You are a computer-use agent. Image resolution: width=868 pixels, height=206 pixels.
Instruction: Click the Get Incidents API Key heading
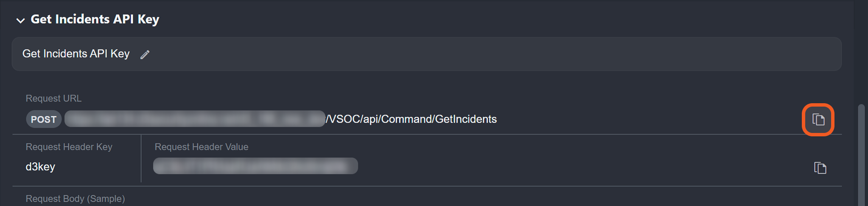click(95, 19)
